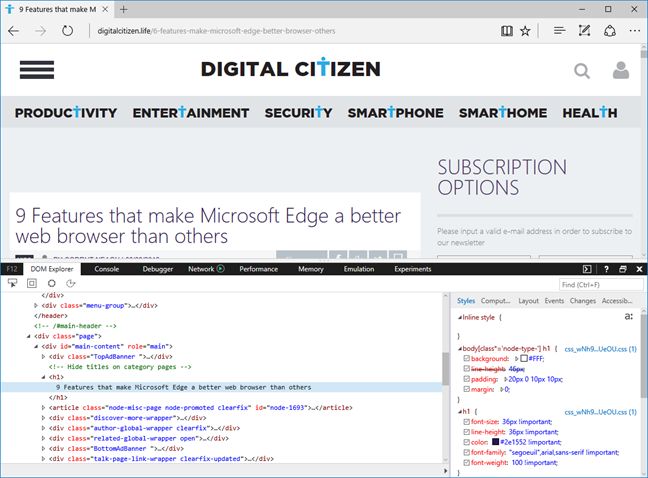The height and width of the screenshot is (478, 648).
Task: Toggle the margin property checkbox
Action: point(467,389)
